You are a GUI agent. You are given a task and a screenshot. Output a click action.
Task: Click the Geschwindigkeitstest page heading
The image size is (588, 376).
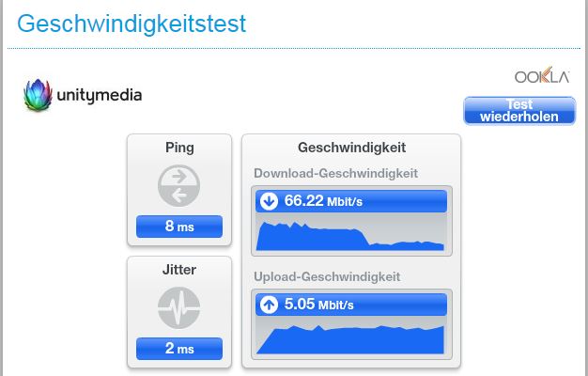pyautogui.click(x=132, y=23)
